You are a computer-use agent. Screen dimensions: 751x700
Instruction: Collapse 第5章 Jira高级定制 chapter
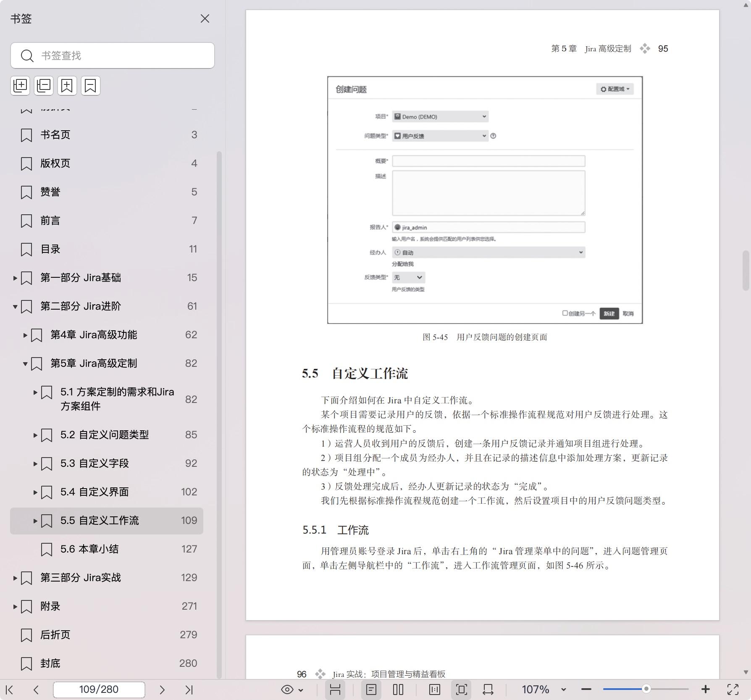tap(25, 363)
